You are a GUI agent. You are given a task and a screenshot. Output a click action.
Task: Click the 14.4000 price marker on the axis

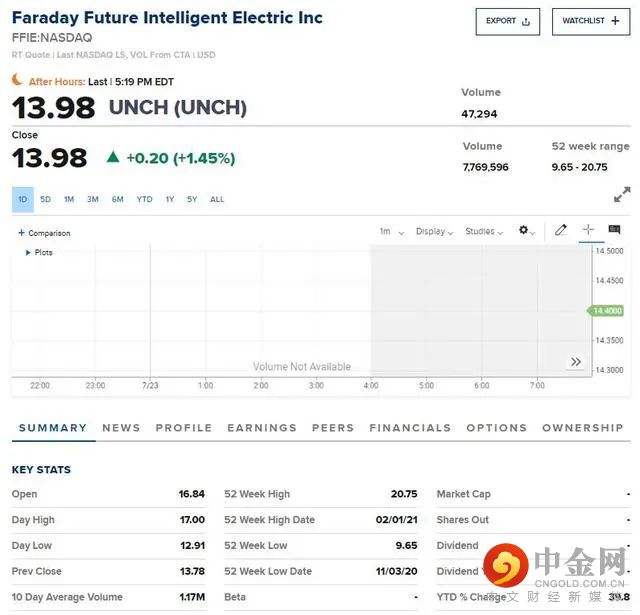tap(607, 311)
